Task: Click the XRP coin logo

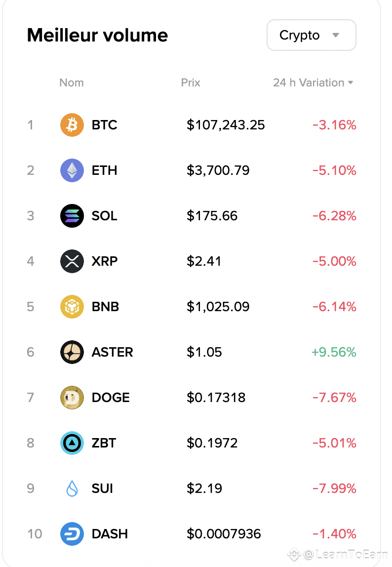Action: 72,261
